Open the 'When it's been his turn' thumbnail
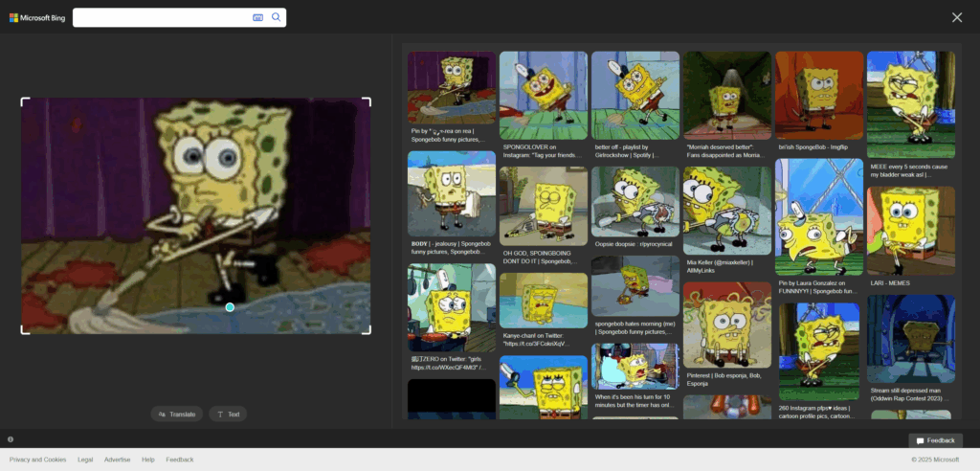The height and width of the screenshot is (471, 980). 635,366
